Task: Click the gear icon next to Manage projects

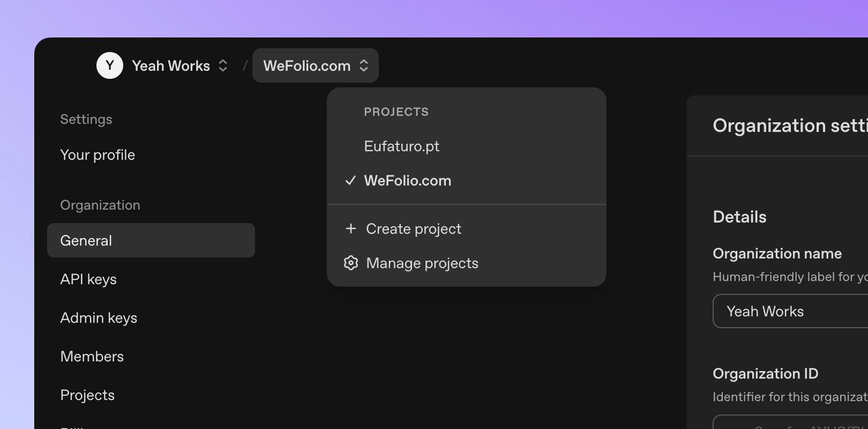Action: (x=351, y=263)
